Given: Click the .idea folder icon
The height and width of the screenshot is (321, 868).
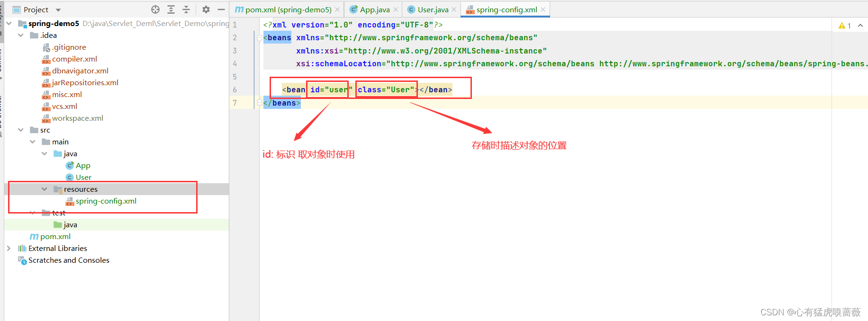Looking at the screenshot, I should (x=34, y=35).
